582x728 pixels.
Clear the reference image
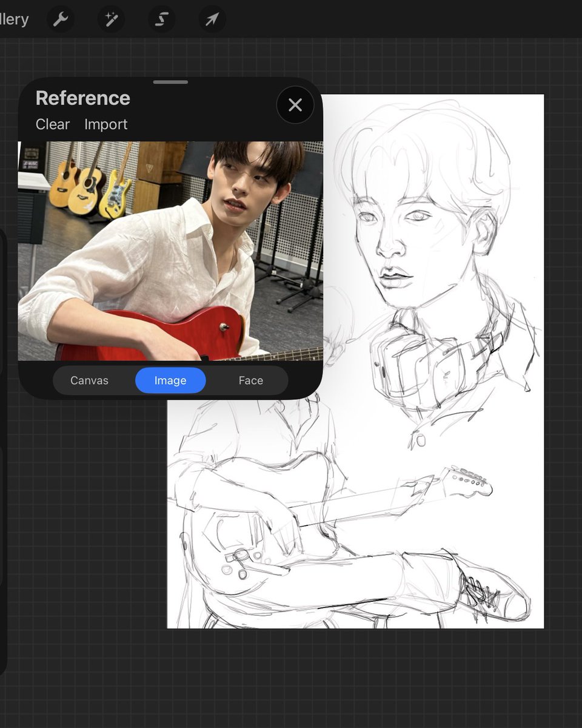pyautogui.click(x=53, y=124)
